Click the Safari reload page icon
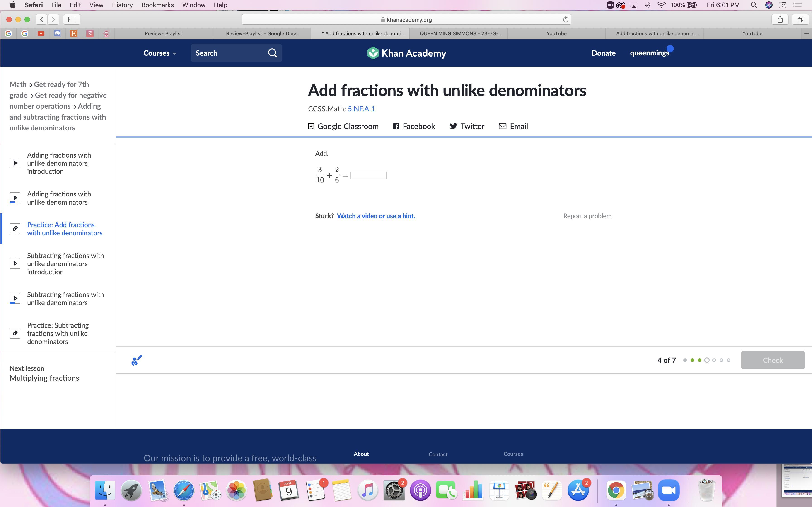The height and width of the screenshot is (507, 812). (x=565, y=19)
